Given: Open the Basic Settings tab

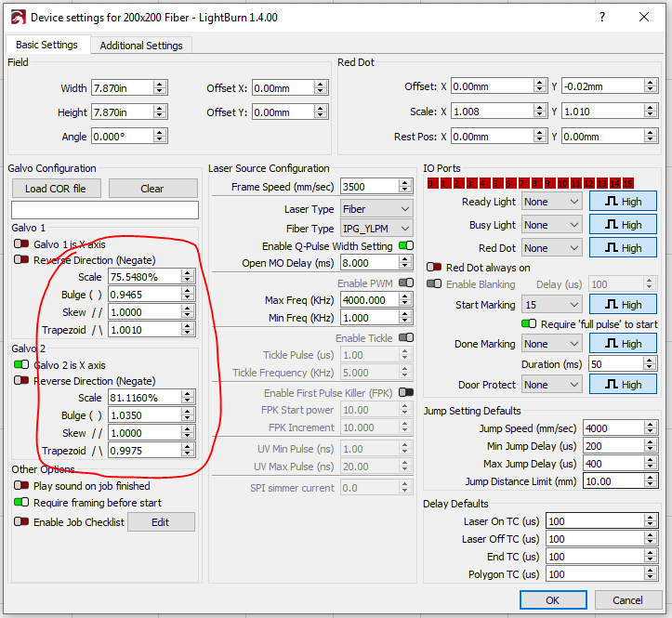Looking at the screenshot, I should (46, 45).
